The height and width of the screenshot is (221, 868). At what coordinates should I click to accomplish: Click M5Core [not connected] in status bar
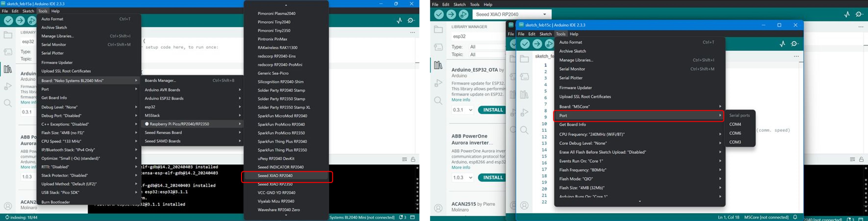[x=766, y=217]
